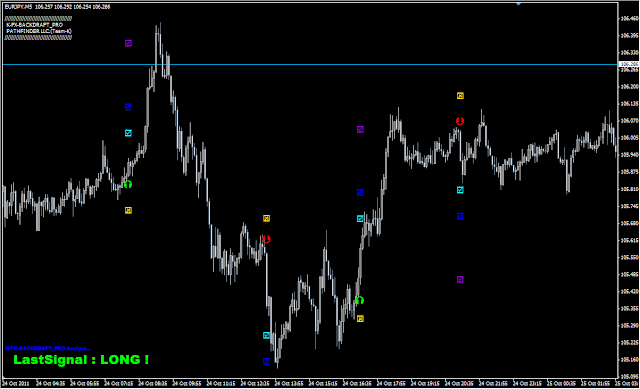
Task: Click the 106.200 price axis label
Action: pos(629,87)
